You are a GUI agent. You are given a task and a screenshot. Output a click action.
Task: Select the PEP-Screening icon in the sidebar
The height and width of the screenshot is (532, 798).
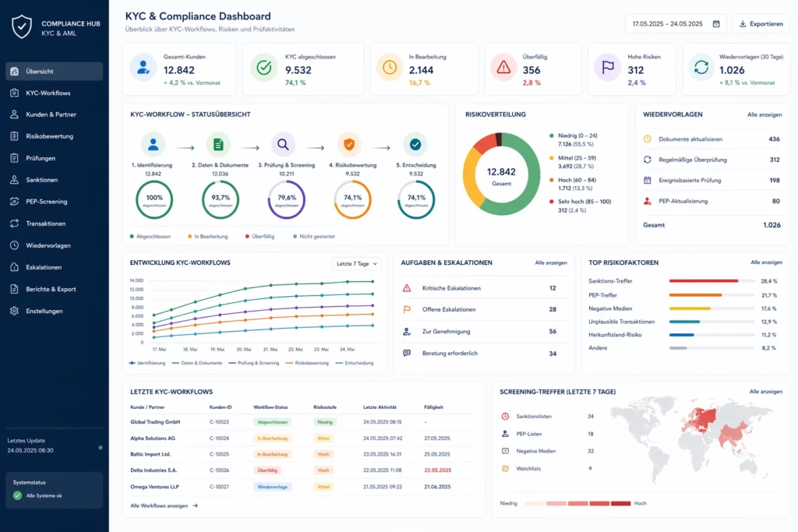click(14, 202)
